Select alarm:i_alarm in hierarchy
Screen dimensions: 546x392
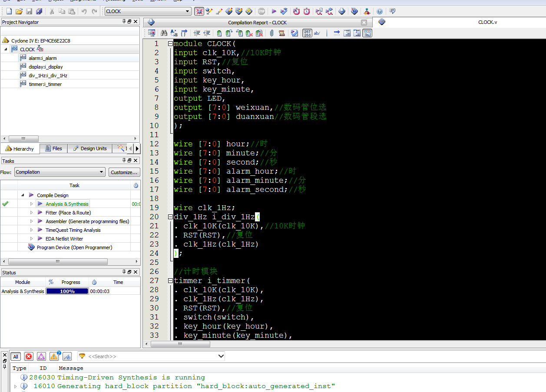pyautogui.click(x=43, y=58)
